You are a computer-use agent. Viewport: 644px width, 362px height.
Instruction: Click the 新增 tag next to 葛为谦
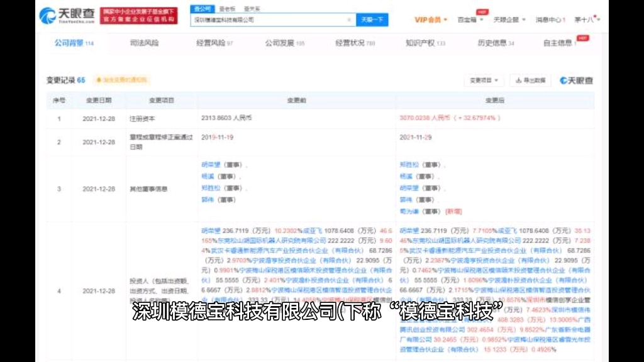click(453, 212)
